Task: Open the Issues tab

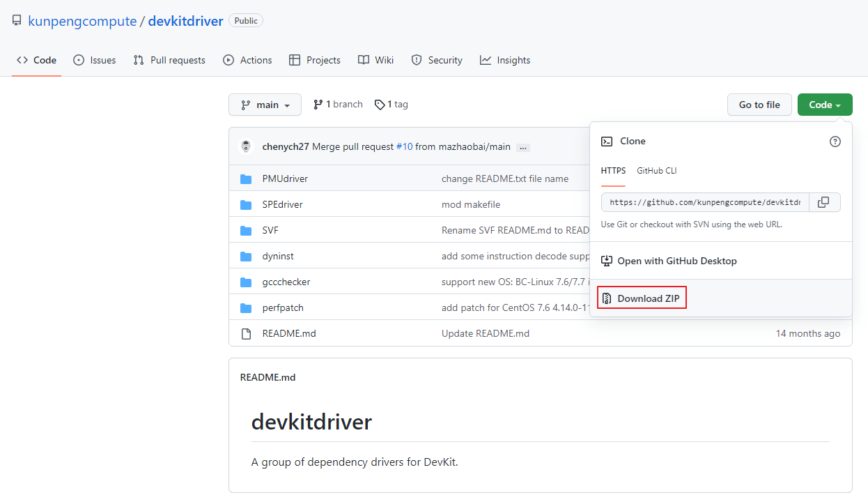Action: click(x=95, y=60)
